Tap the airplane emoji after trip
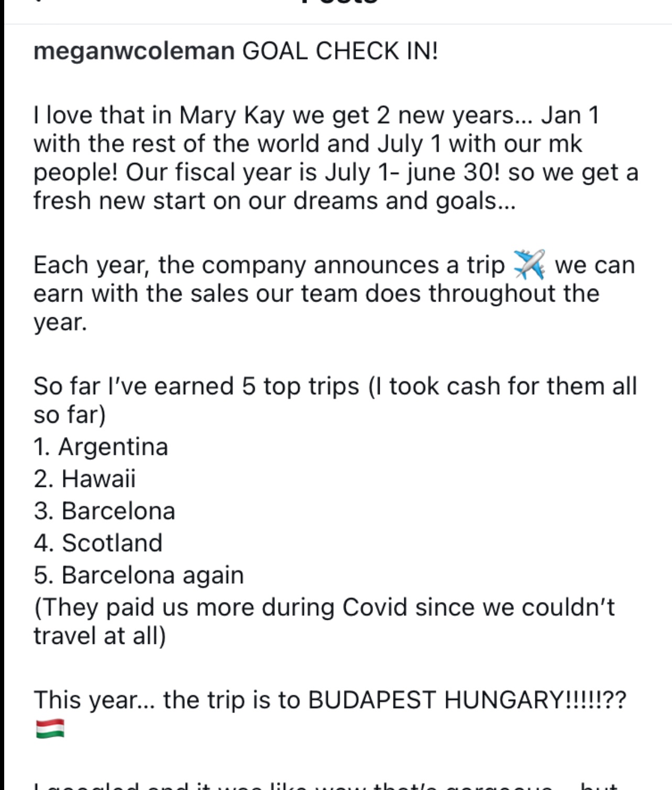The width and height of the screenshot is (672, 790). 529,264
